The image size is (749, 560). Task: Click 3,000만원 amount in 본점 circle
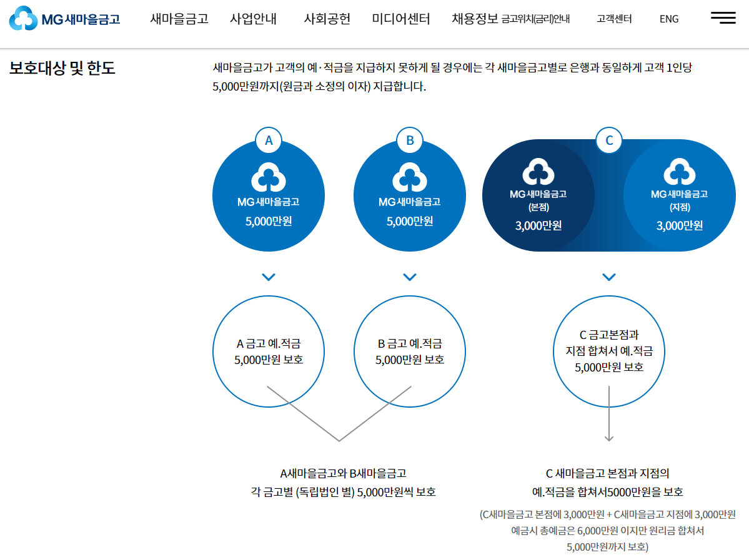538,225
